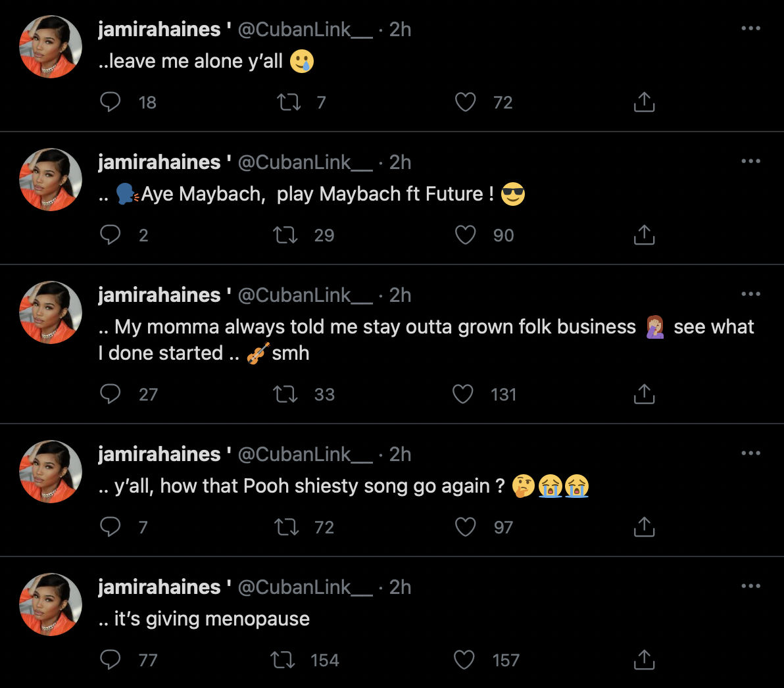
Task: Expand more menu on "it's giving menopause" tweet
Action: pos(750,586)
